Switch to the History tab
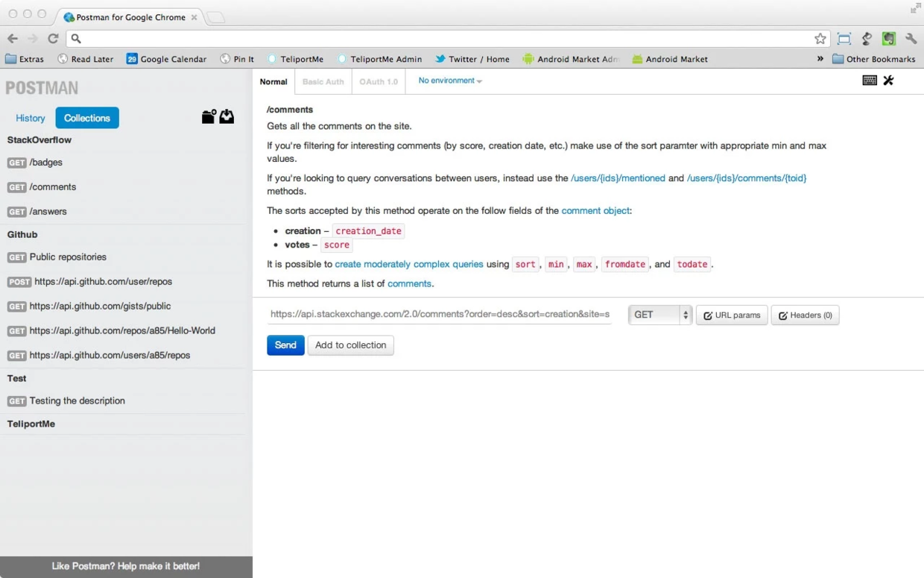This screenshot has height=578, width=924. point(31,118)
